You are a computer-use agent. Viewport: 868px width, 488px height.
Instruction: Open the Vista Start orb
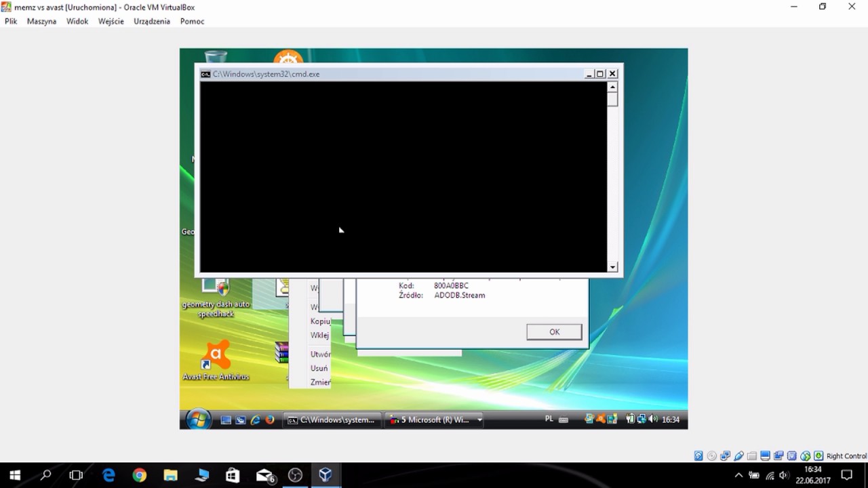point(198,420)
